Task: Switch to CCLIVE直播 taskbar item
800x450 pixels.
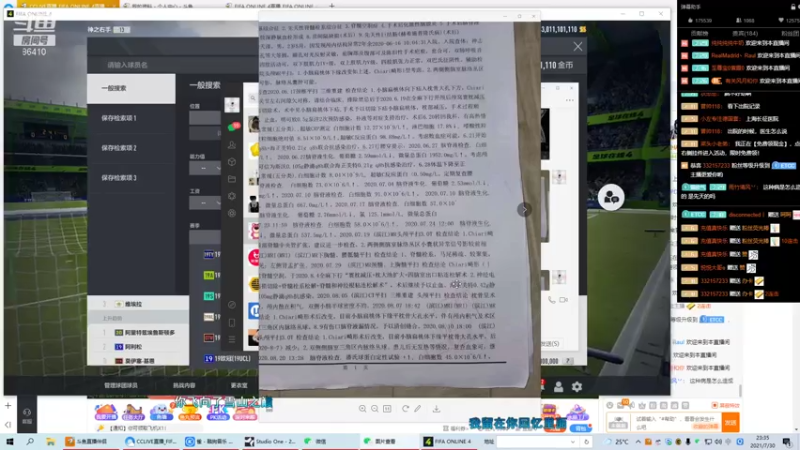Action: [152, 442]
